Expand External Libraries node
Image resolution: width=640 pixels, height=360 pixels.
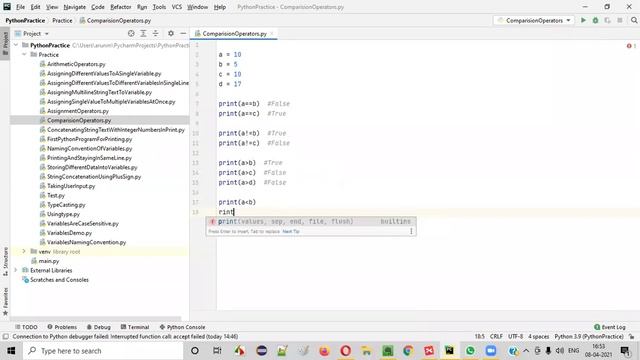(x=16, y=270)
